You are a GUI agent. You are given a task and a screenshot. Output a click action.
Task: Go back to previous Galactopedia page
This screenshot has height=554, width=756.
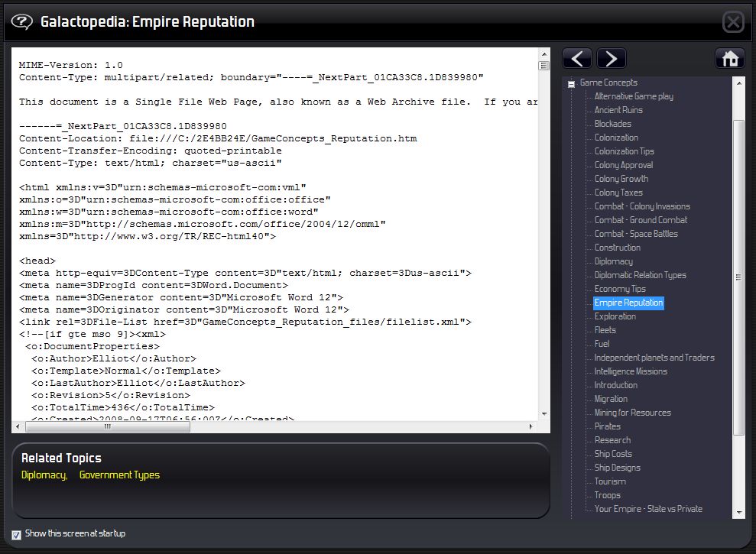click(x=578, y=59)
